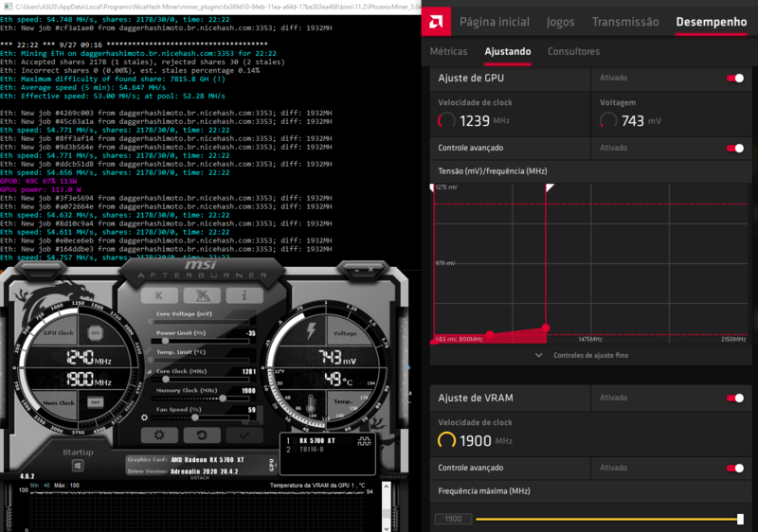Open the Jogos tab

560,22
